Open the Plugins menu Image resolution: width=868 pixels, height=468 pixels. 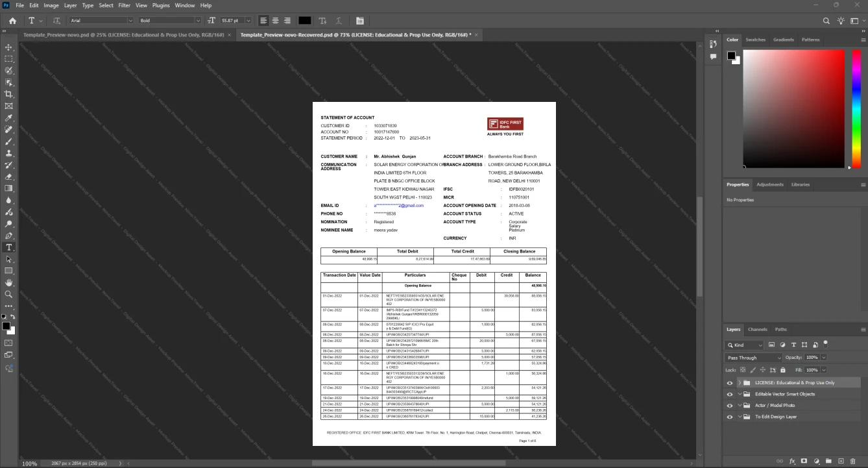pyautogui.click(x=161, y=5)
